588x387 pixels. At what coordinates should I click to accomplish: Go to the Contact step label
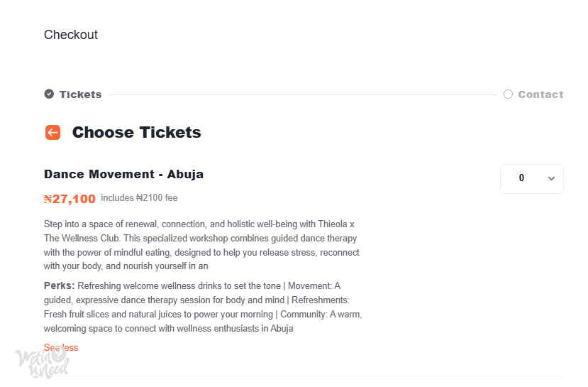[x=540, y=94]
